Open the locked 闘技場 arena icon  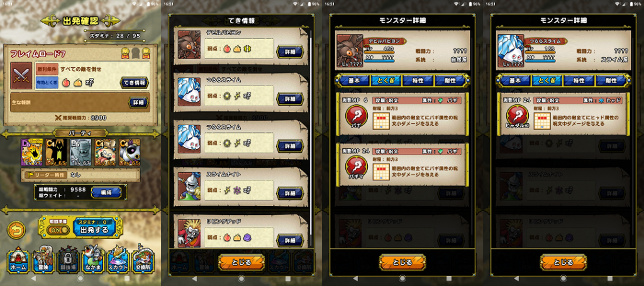(x=68, y=260)
